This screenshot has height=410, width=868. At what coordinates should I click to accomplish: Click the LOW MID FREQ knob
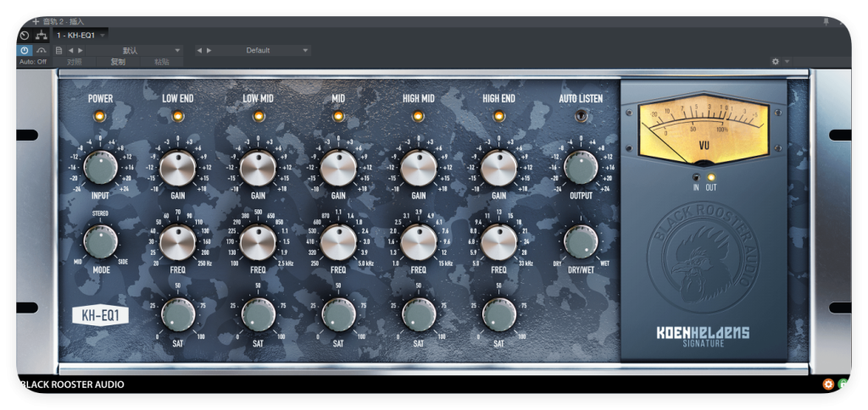coord(258,242)
